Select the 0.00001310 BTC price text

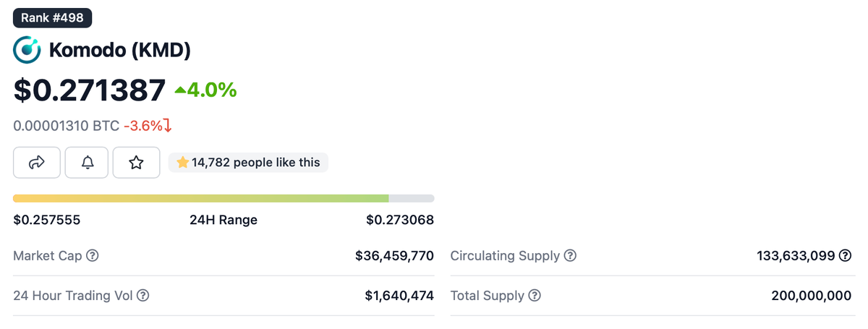67,126
